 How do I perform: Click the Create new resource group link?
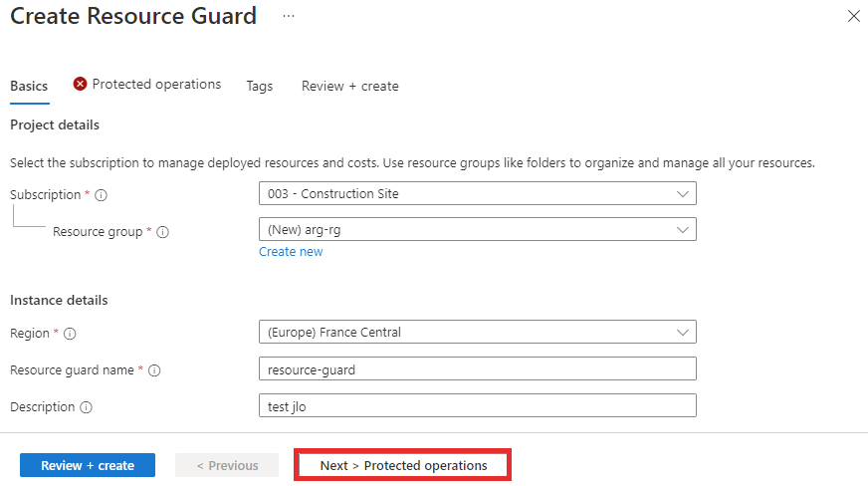[291, 252]
